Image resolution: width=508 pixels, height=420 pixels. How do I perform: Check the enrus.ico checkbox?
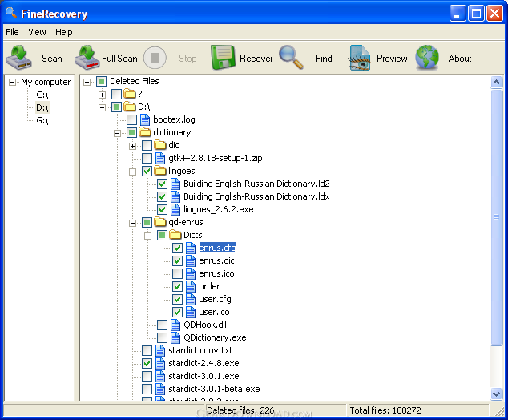(x=177, y=273)
